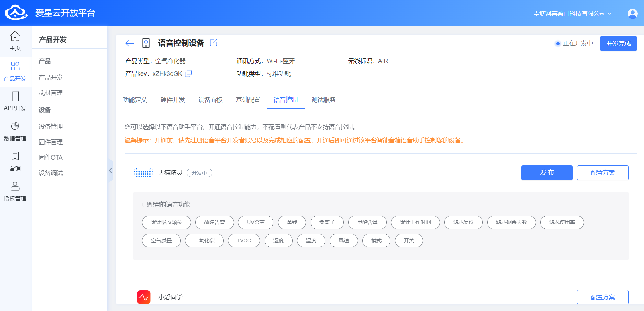Click the 天猫精灵 logo icon

pos(143,173)
